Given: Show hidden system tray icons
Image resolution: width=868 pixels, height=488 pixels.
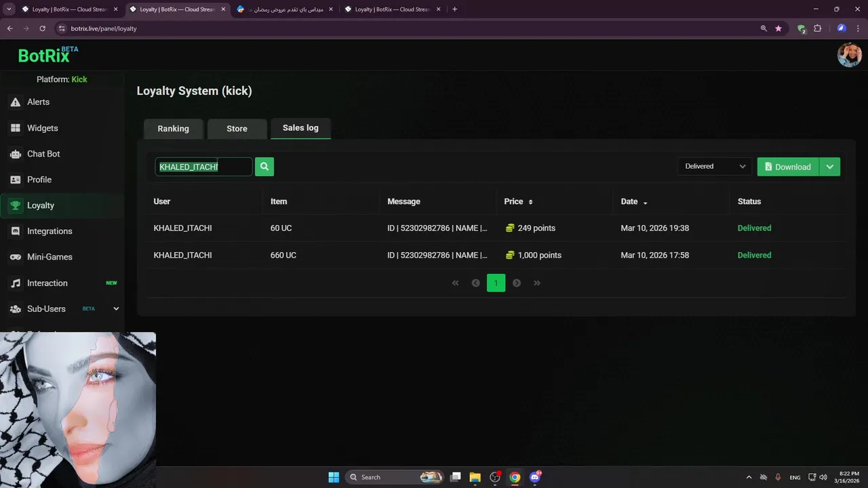Looking at the screenshot, I should pyautogui.click(x=749, y=477).
